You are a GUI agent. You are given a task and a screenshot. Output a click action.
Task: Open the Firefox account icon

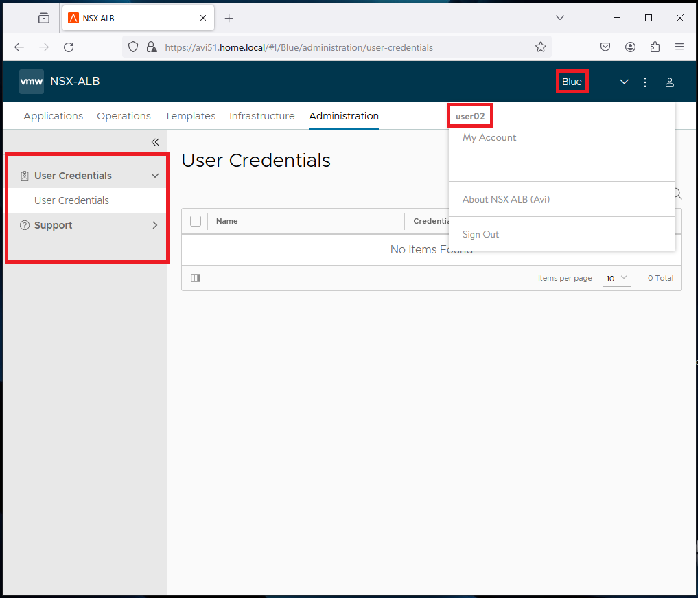(x=630, y=47)
